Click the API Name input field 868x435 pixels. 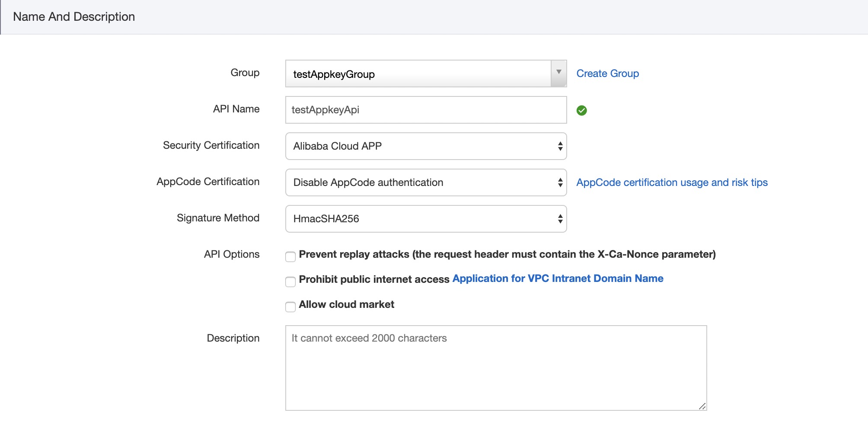click(426, 110)
